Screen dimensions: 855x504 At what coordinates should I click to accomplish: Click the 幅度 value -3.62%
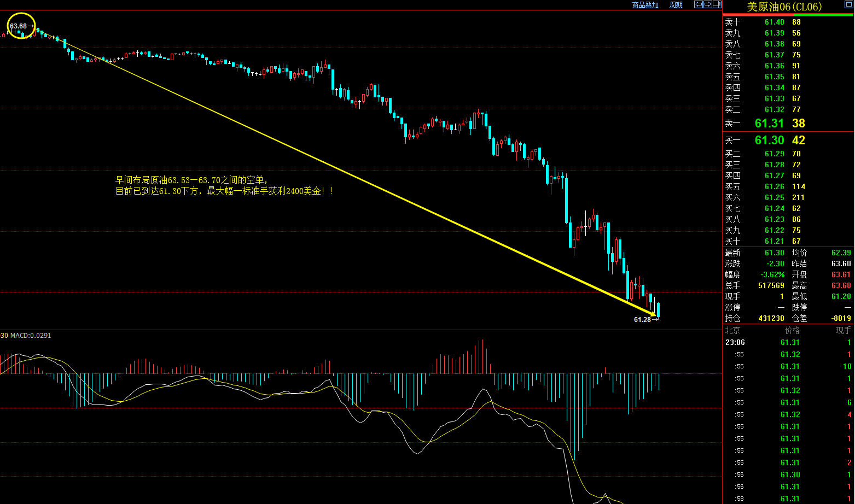772,275
